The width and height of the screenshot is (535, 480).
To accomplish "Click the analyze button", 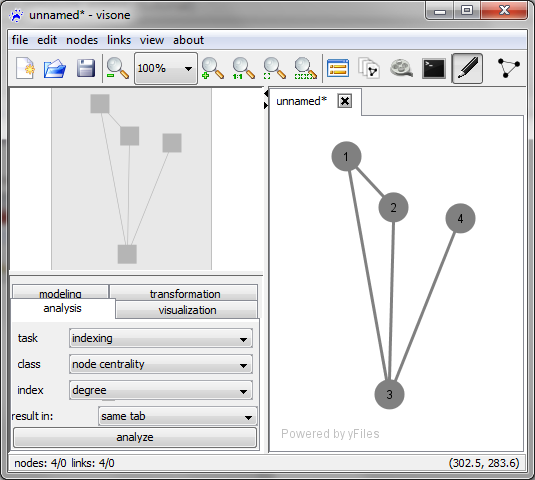I will pos(135,437).
